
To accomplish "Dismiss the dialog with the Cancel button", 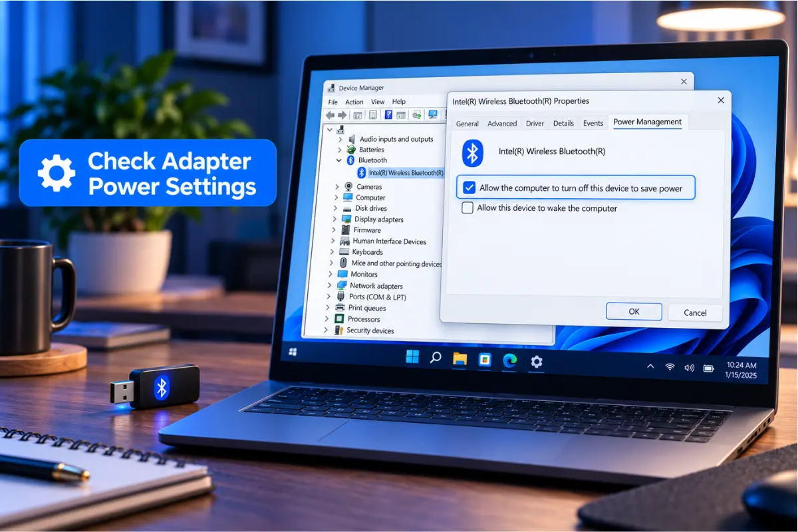I will (x=695, y=313).
